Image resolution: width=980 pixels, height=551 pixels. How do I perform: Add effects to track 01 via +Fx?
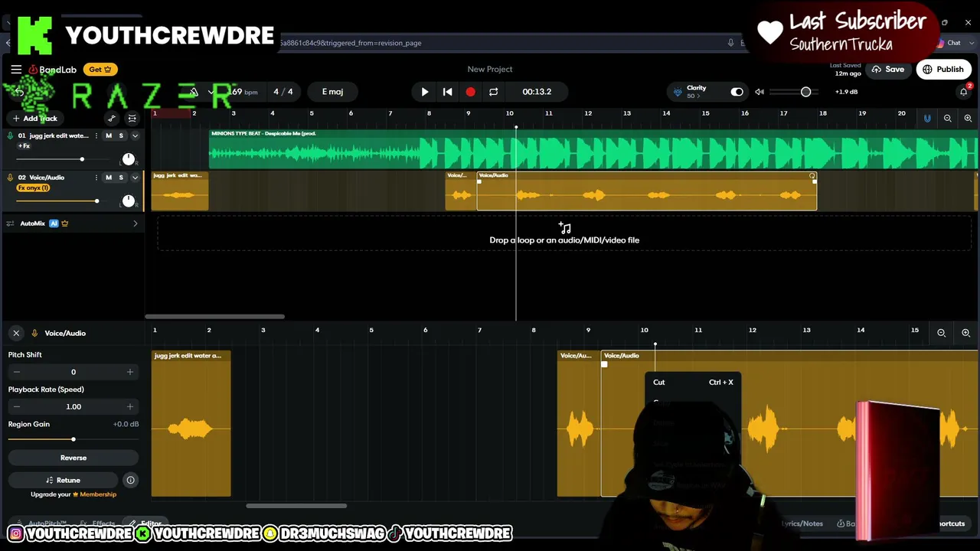(x=24, y=145)
